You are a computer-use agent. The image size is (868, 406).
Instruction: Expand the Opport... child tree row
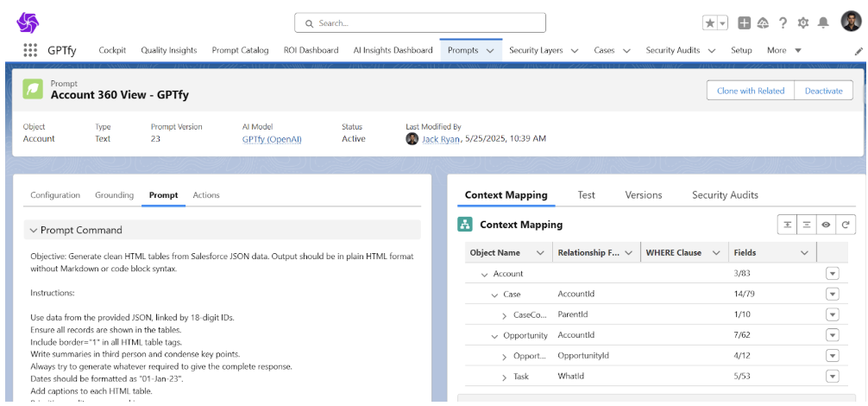click(x=504, y=356)
